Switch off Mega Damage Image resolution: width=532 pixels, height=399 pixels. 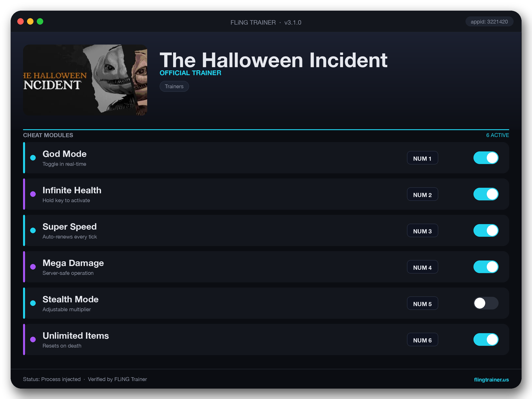pyautogui.click(x=486, y=267)
